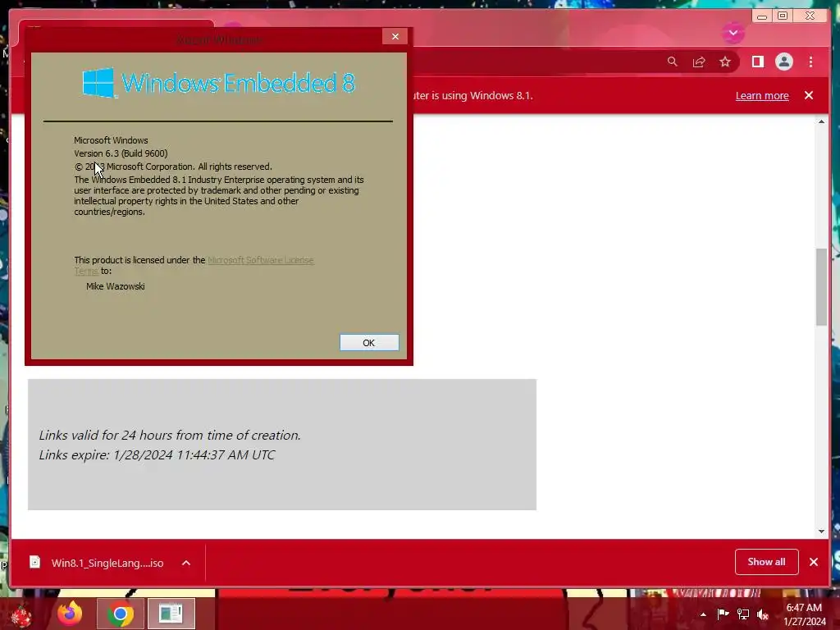Bookmark this page with the star icon
This screenshot has width=840, height=630.
(x=725, y=62)
